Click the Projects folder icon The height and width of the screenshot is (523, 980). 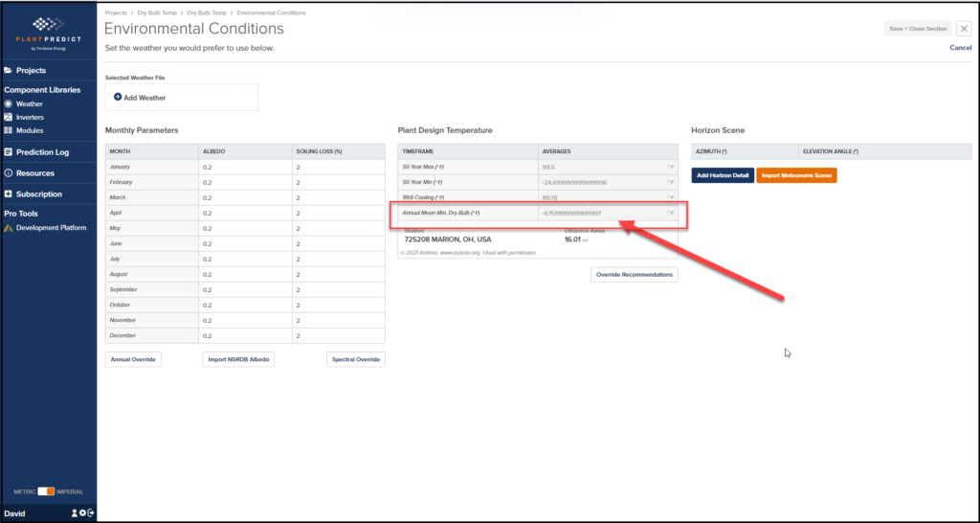click(x=8, y=70)
